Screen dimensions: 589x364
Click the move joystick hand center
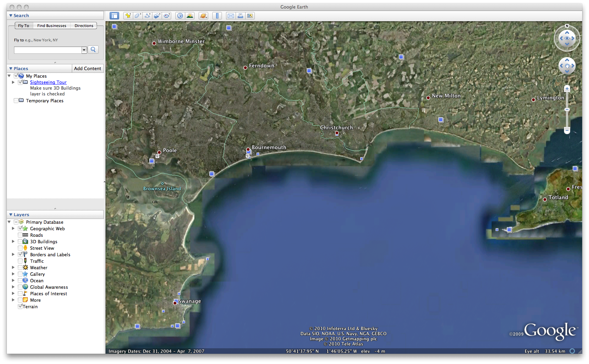pos(567,66)
